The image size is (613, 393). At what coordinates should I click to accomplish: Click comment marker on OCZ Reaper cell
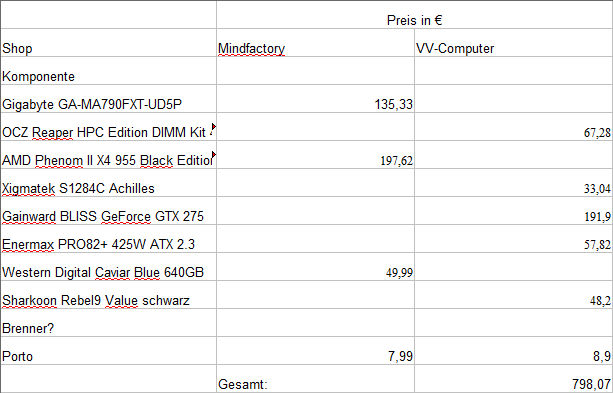214,126
